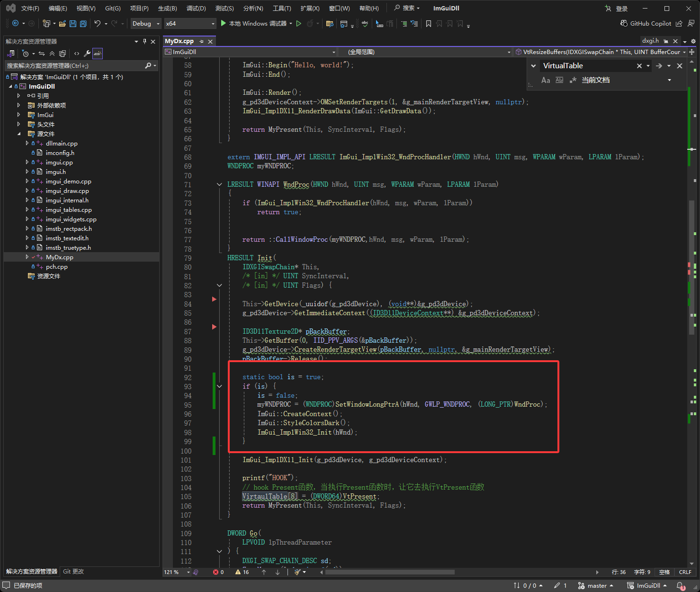Open the Git 更改 panel
This screenshot has height=592, width=700.
click(73, 572)
